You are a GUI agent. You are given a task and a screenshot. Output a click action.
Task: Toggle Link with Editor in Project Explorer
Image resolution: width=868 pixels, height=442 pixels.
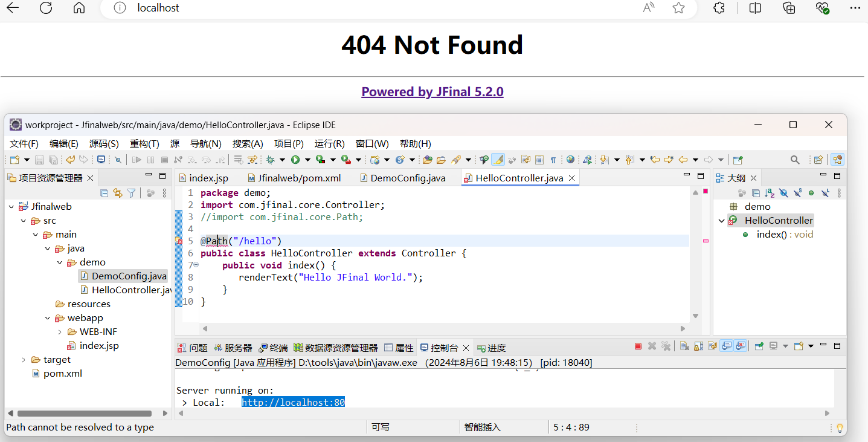click(x=118, y=193)
